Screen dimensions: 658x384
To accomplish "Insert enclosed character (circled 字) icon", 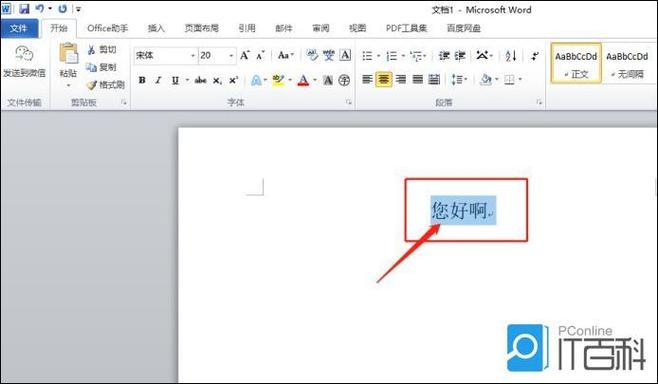I will click(344, 80).
